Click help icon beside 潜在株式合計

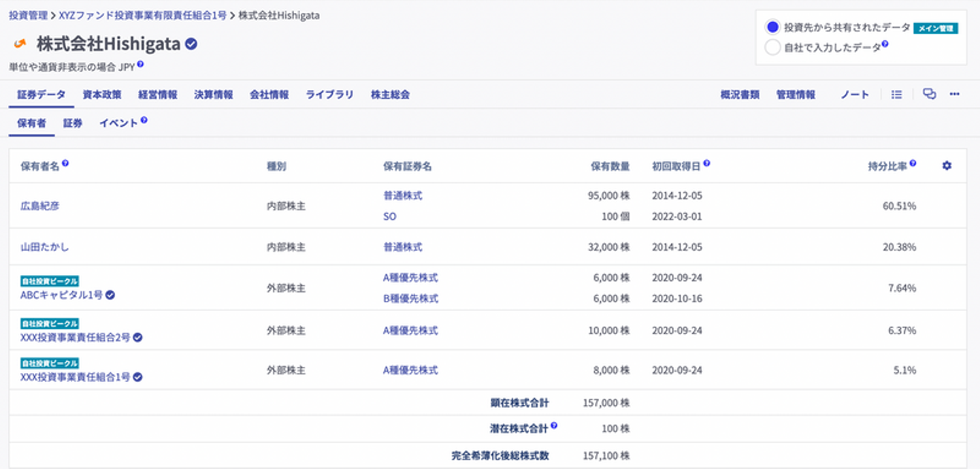coord(554,426)
